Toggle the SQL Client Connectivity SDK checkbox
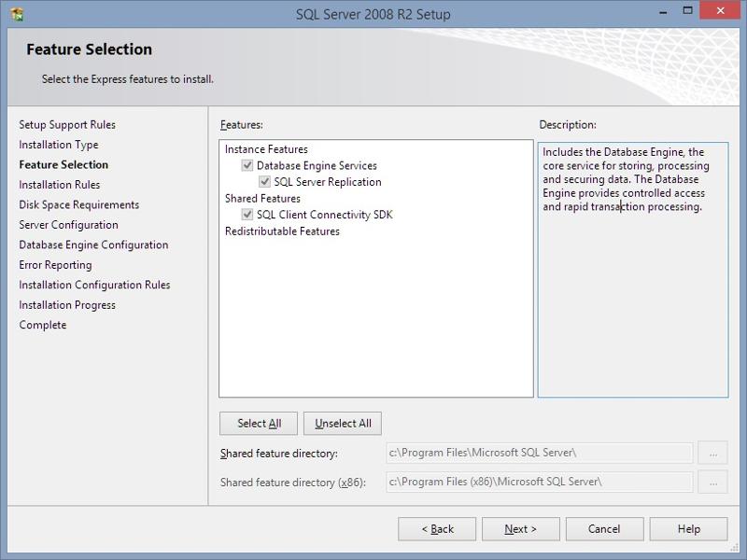 pos(247,215)
